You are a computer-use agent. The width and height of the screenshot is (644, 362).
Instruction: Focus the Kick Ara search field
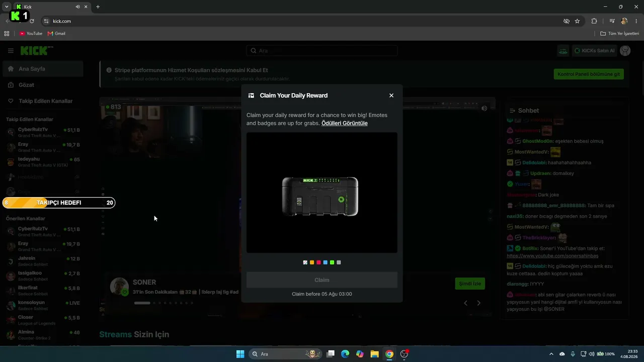coord(322,51)
